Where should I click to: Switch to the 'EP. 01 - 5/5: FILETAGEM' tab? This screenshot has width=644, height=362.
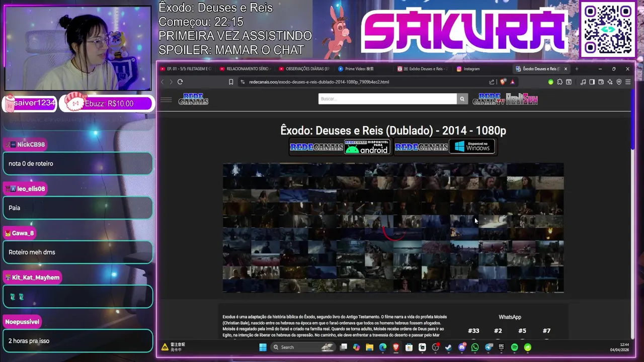coord(186,69)
